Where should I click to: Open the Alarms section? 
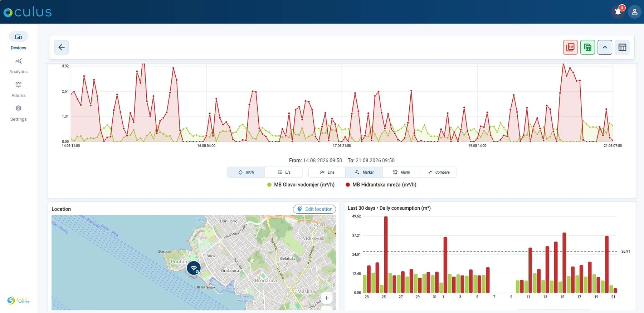[18, 89]
